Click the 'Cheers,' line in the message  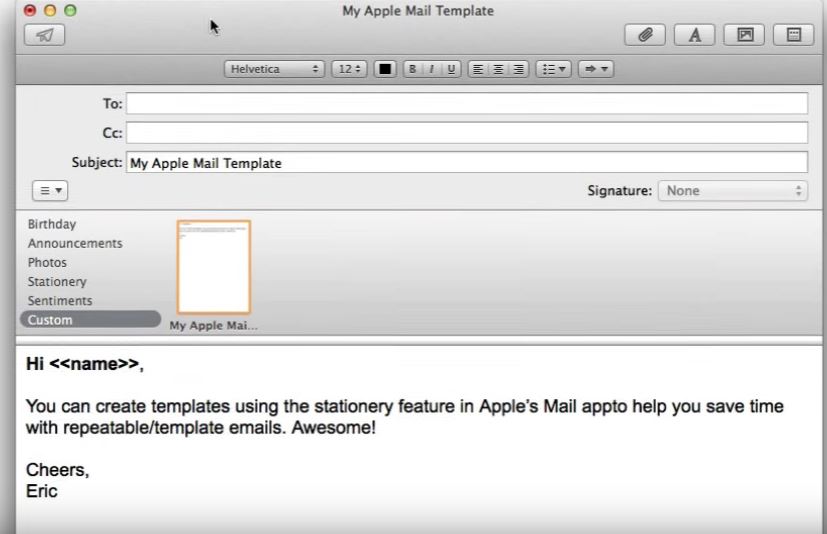click(x=57, y=470)
